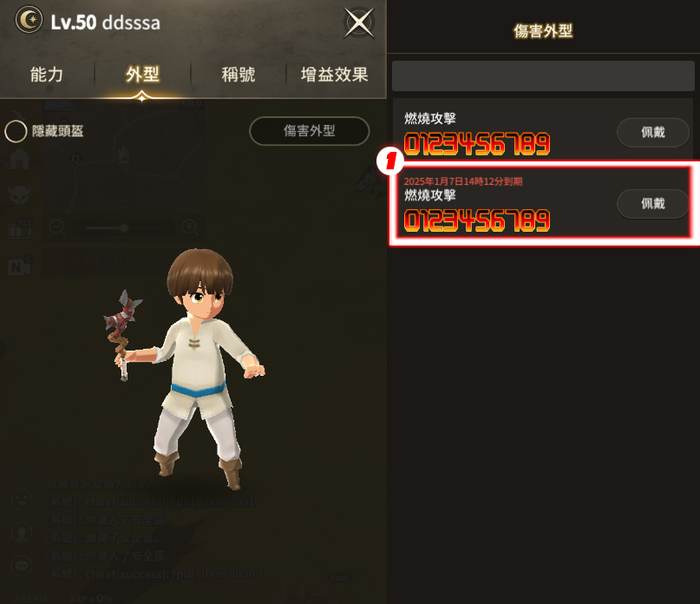Select the first 燃燒攻擊 damage number preview
The image size is (700, 604).
tap(477, 144)
